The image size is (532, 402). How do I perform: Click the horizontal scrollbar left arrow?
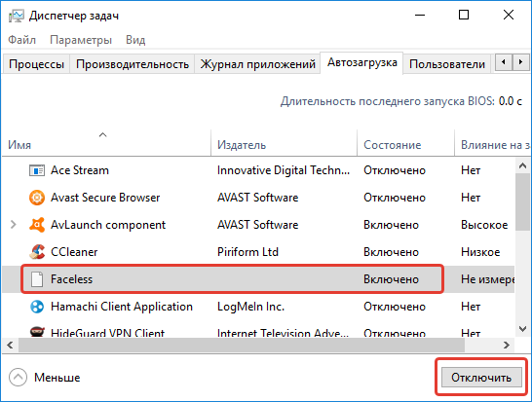(10, 345)
